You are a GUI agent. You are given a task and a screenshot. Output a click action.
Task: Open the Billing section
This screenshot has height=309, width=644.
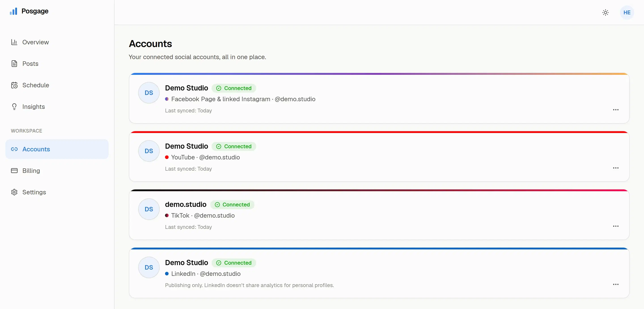57,171
